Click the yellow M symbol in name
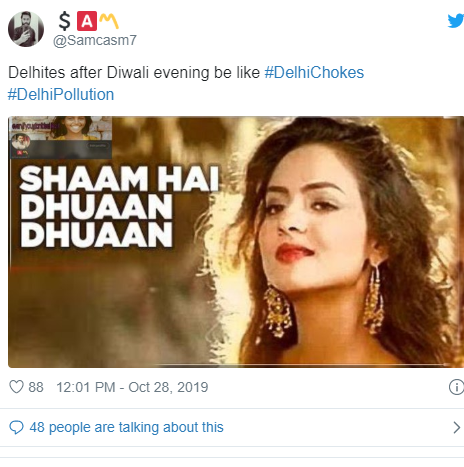 [x=109, y=21]
